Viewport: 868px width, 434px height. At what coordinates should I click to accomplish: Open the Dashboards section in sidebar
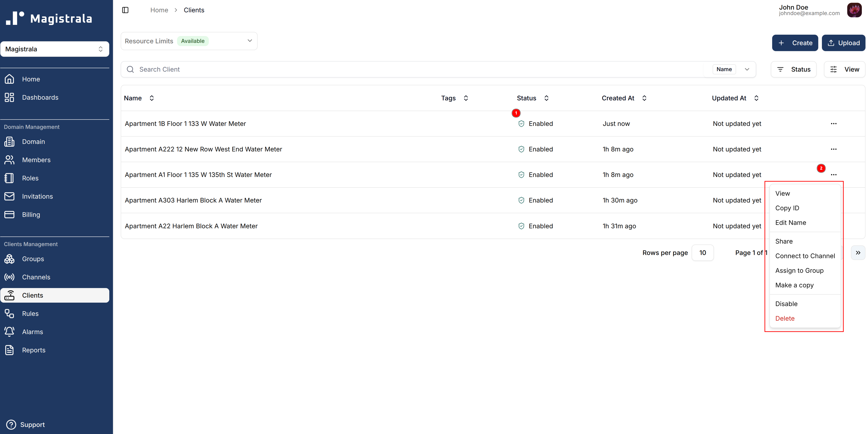[x=40, y=97]
